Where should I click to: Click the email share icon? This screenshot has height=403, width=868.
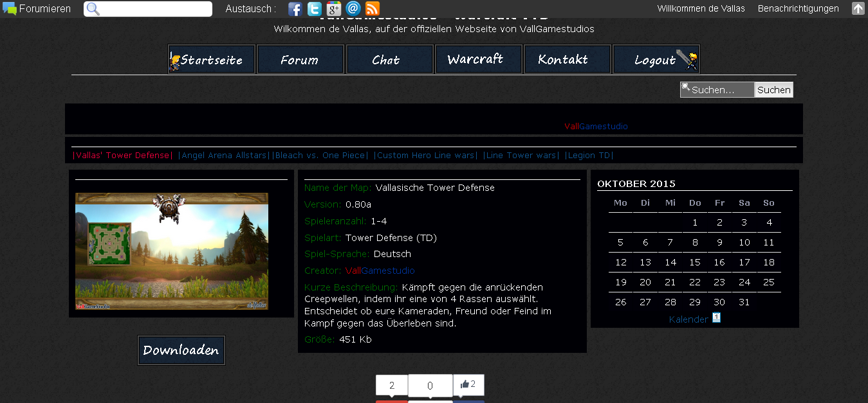tap(353, 9)
